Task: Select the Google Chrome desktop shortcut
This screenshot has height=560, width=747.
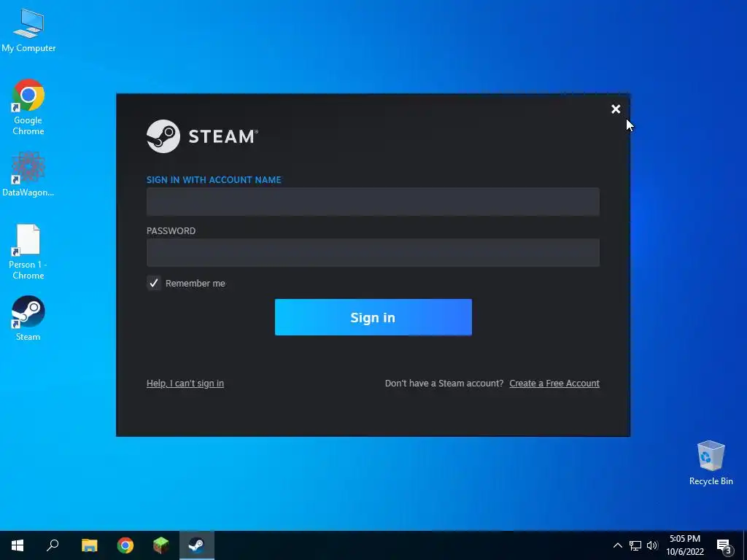Action: 28,106
